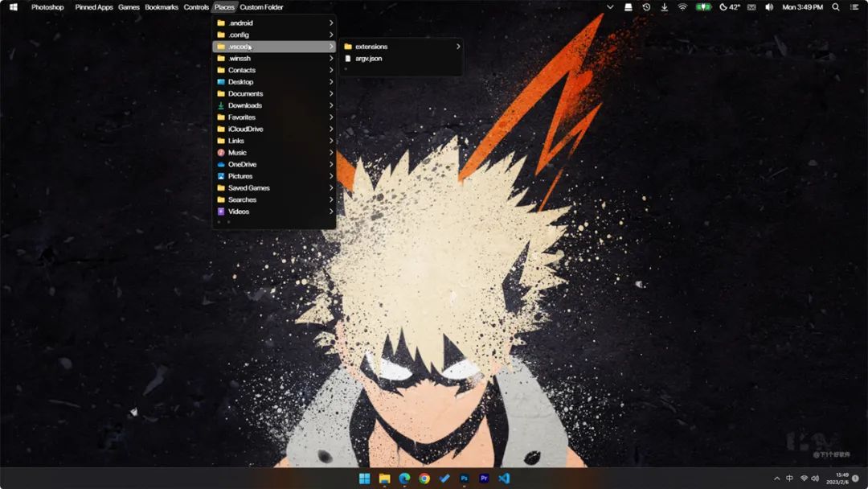This screenshot has height=489, width=868.
Task: Open the blue checkmark To Do app on the taskbar
Action: click(444, 478)
